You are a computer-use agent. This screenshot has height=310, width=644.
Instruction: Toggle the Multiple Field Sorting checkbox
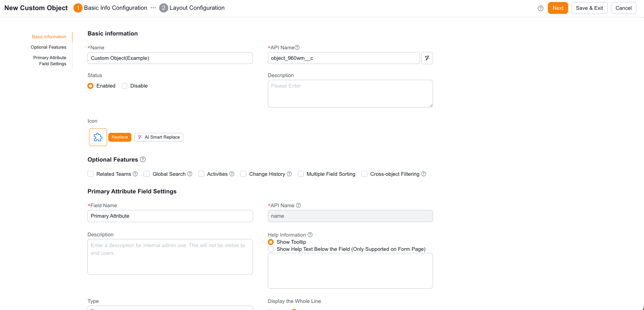[x=301, y=174]
